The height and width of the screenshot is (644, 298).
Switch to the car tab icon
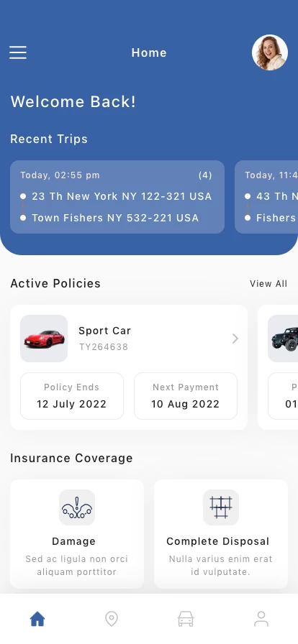point(186,619)
